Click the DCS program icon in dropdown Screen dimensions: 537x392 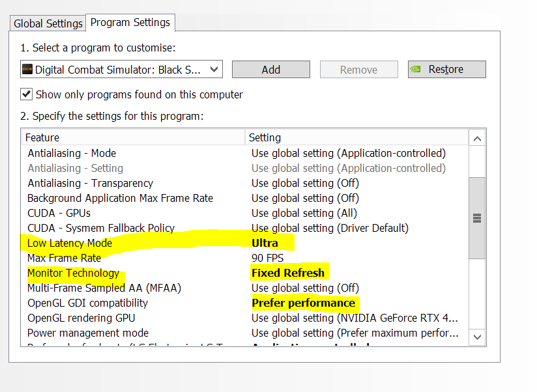click(x=27, y=70)
